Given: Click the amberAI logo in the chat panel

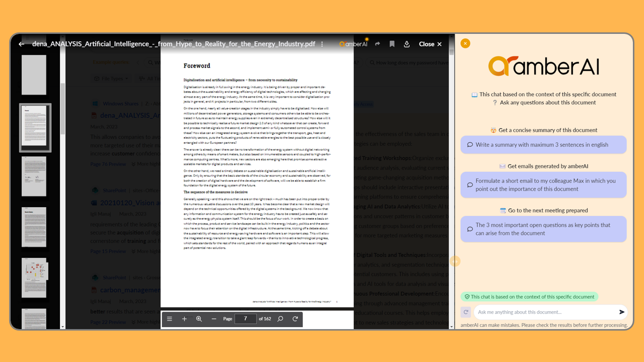Looking at the screenshot, I should (x=543, y=66).
